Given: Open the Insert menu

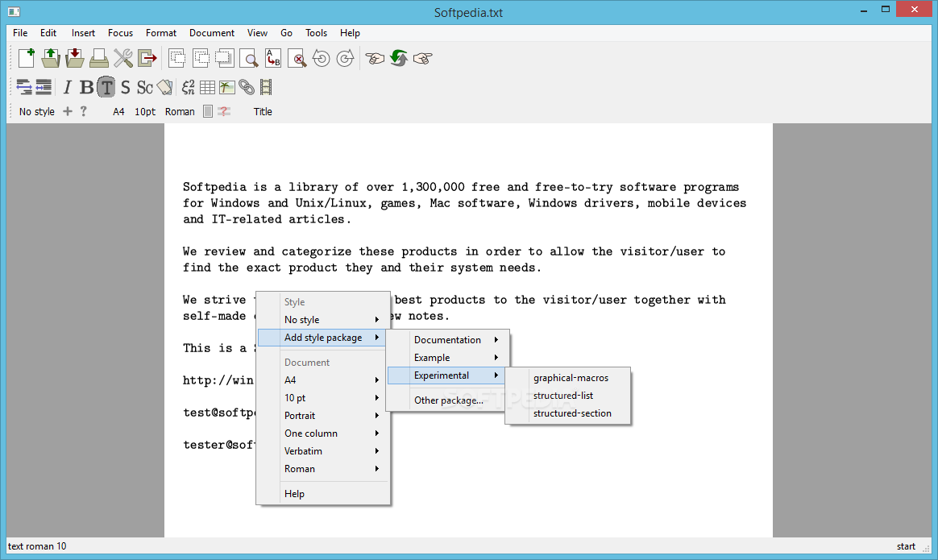Looking at the screenshot, I should (83, 33).
